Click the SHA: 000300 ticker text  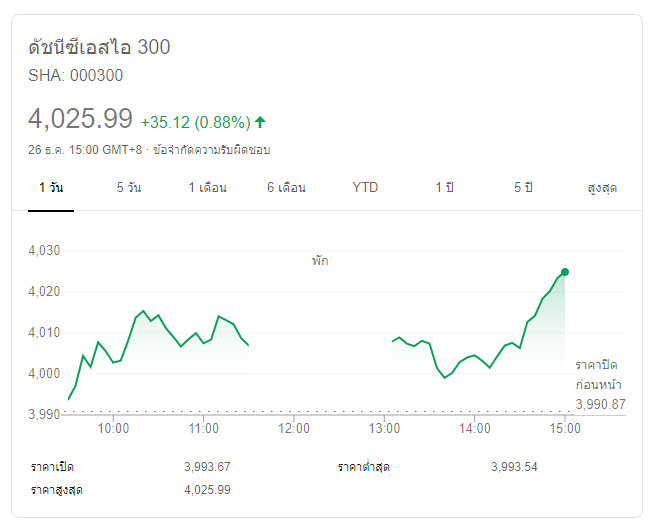click(x=76, y=75)
